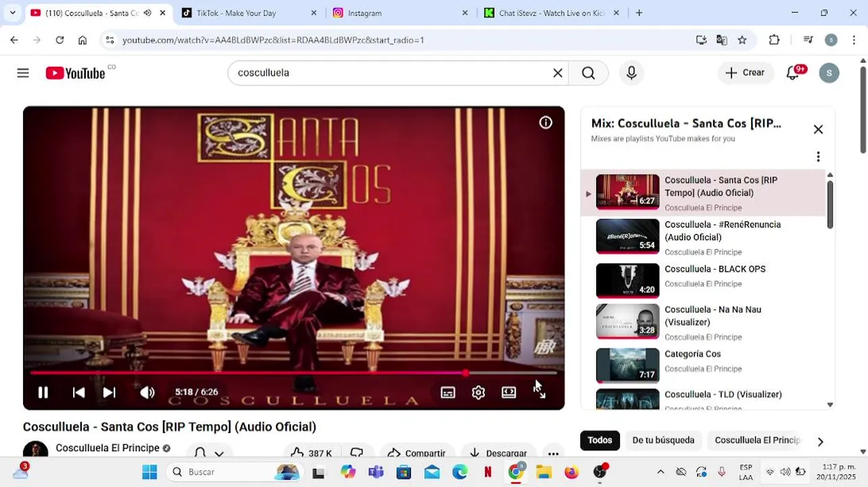Skip to previous video in player
The width and height of the screenshot is (868, 487).
[x=78, y=392]
